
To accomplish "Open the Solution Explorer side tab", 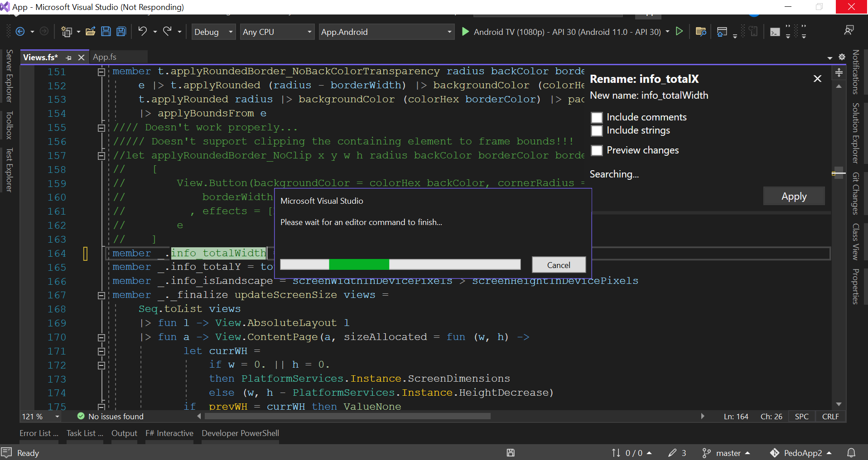I will 856,133.
